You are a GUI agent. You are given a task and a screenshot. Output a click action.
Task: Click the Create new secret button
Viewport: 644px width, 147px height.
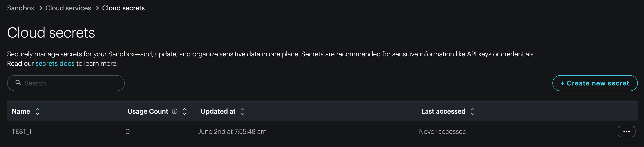(595, 83)
